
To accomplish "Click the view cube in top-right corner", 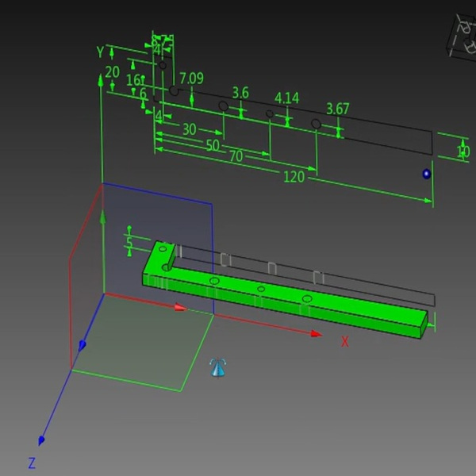I will point(462,36).
